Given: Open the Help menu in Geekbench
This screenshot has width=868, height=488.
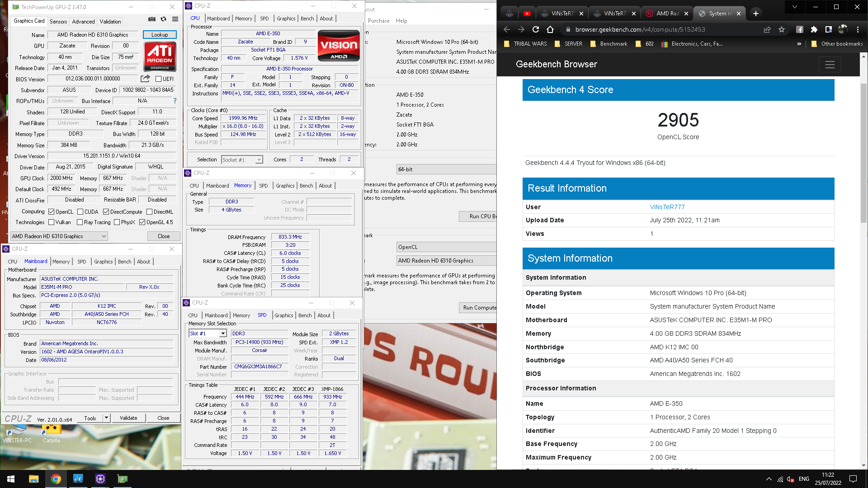Looking at the screenshot, I should pyautogui.click(x=401, y=21).
